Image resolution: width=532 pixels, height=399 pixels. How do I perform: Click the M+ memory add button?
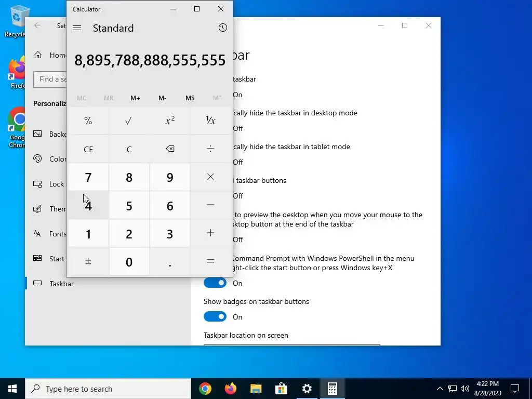[135, 98]
